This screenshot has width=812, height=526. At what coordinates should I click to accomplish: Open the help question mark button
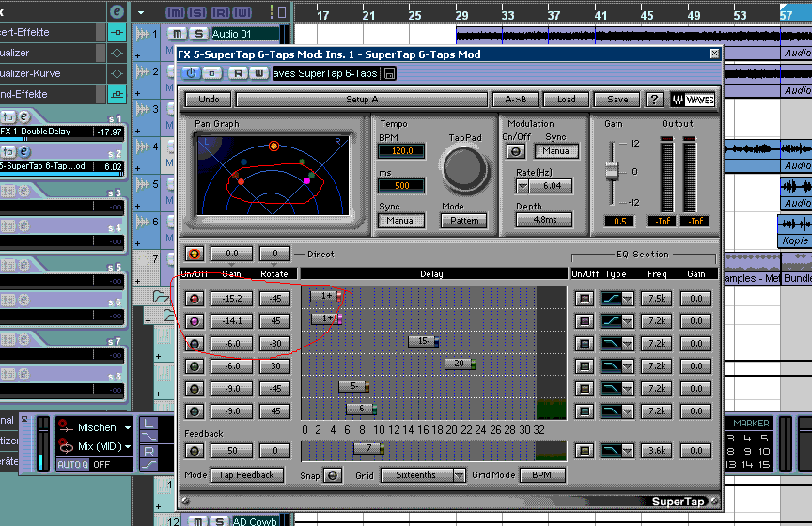[654, 100]
